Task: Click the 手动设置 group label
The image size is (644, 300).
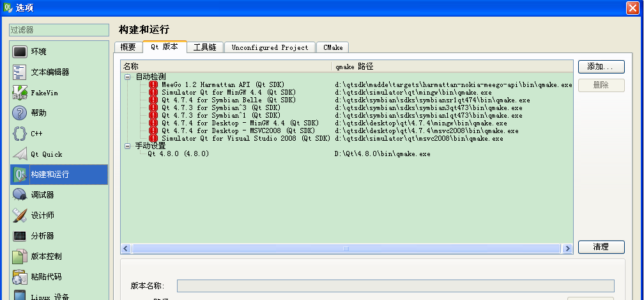Action: tap(151, 146)
